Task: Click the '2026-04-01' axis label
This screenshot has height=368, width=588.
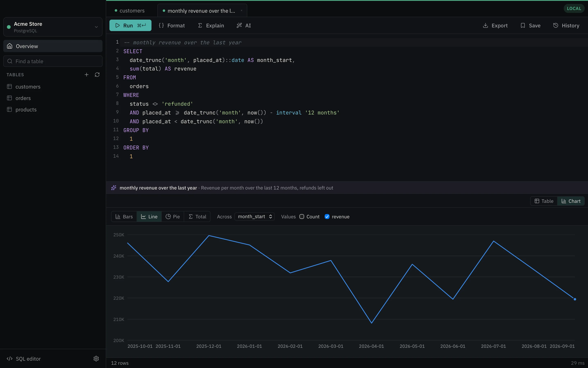Action: tap(371, 346)
